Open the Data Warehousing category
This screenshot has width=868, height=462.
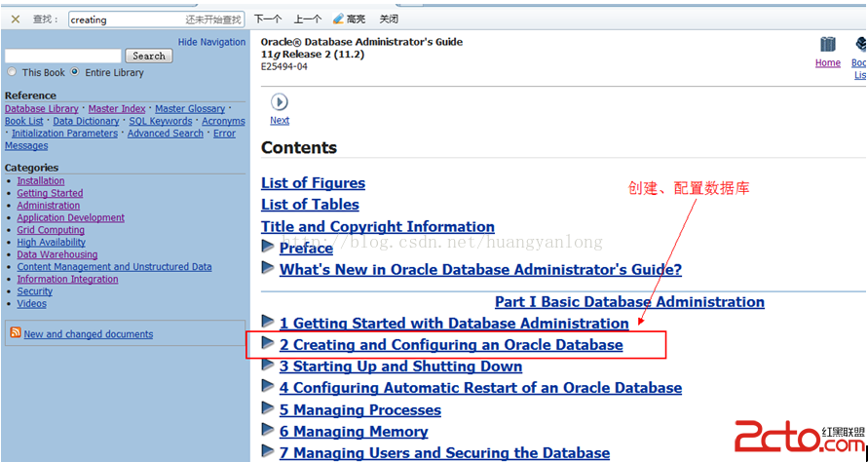[x=57, y=254]
